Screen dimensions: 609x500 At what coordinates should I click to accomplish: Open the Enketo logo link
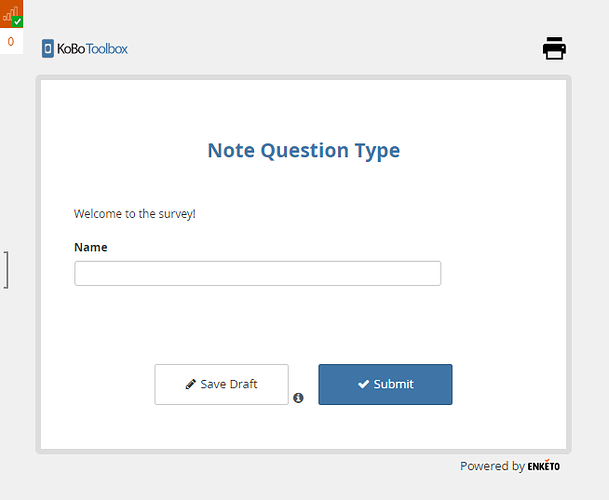click(544, 465)
